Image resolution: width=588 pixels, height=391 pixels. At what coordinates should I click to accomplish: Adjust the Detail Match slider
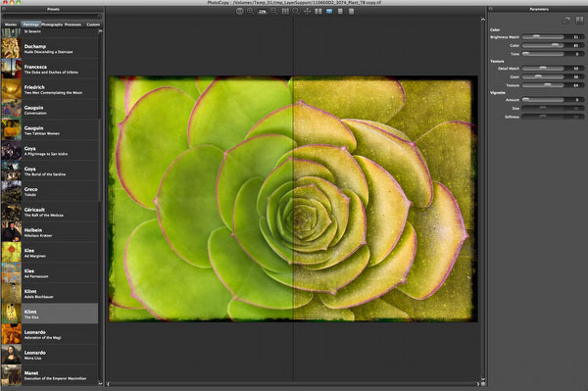point(543,69)
